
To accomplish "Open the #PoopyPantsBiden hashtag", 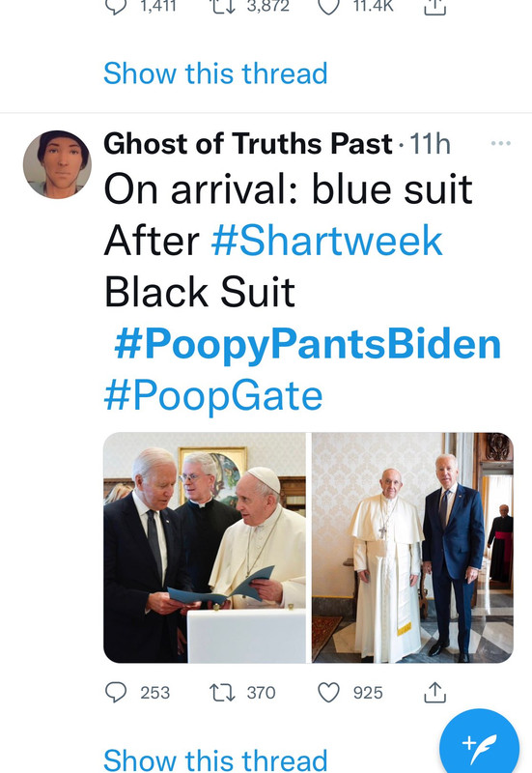I will point(307,344).
